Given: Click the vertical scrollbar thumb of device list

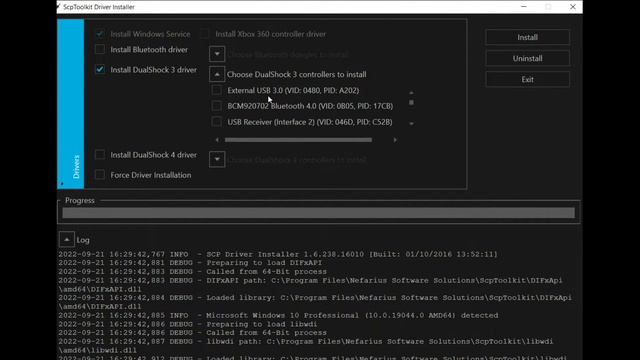Looking at the screenshot, I should click(x=411, y=102).
